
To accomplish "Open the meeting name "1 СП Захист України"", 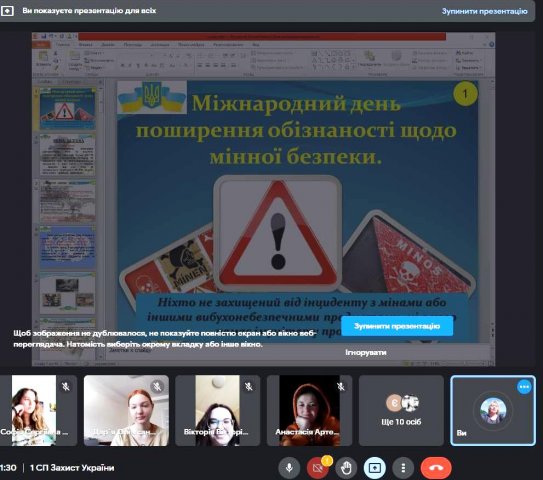I will pyautogui.click(x=72, y=468).
